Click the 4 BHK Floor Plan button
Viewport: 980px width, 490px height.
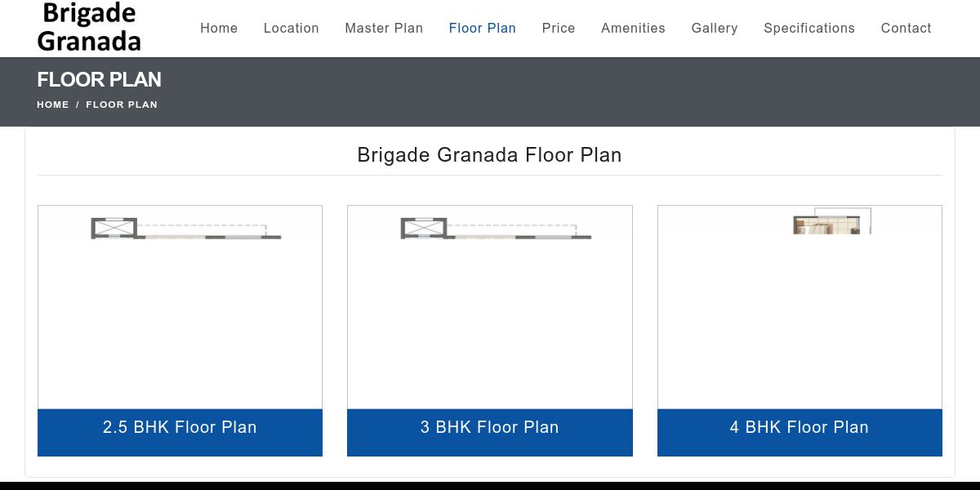800,433
